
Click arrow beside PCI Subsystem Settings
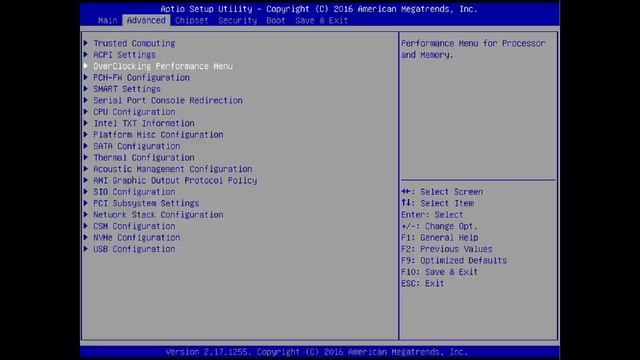86,203
